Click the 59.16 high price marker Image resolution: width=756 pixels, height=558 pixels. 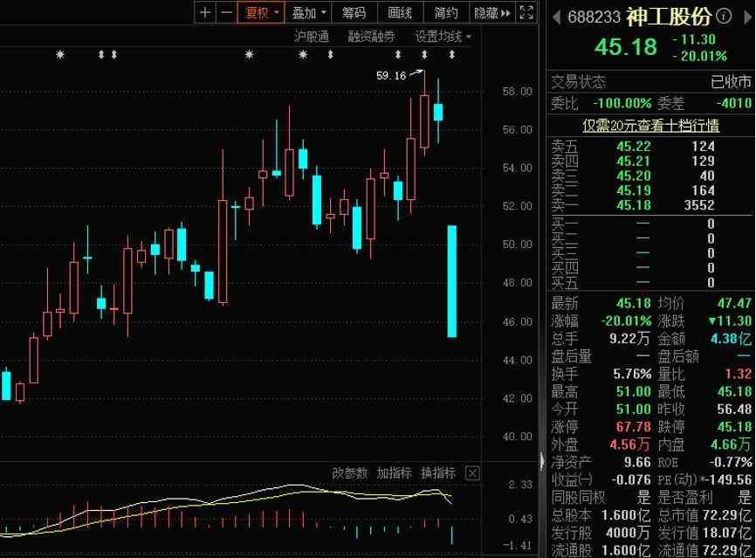click(391, 76)
